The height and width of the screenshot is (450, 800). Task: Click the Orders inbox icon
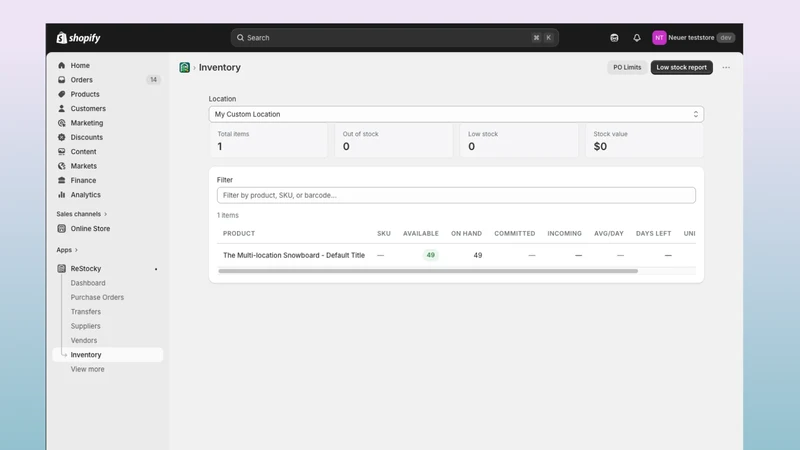coord(62,80)
